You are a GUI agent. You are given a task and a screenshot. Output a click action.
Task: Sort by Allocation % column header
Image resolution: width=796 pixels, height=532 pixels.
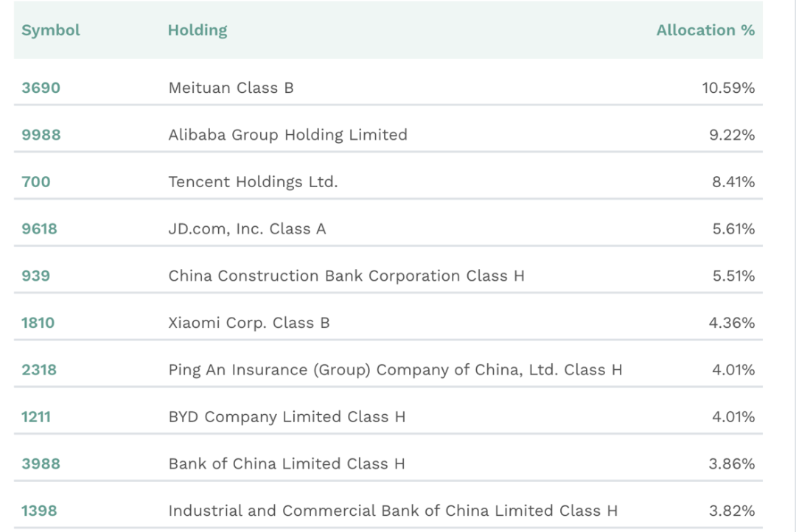point(705,30)
